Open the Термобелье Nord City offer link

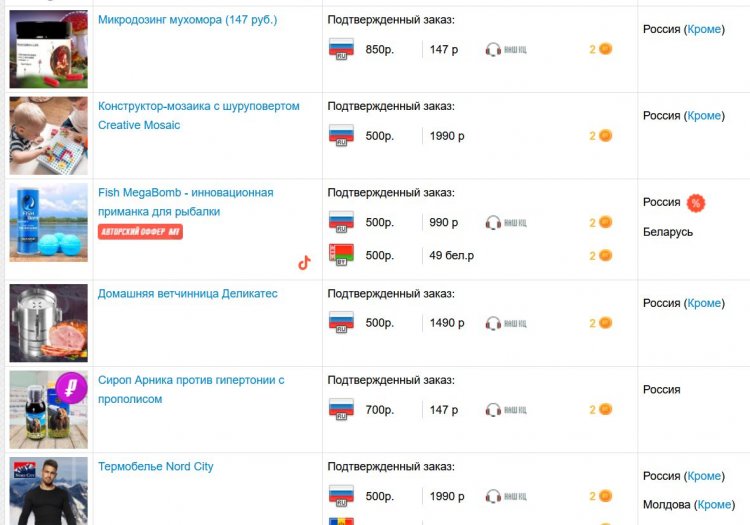tap(155, 467)
